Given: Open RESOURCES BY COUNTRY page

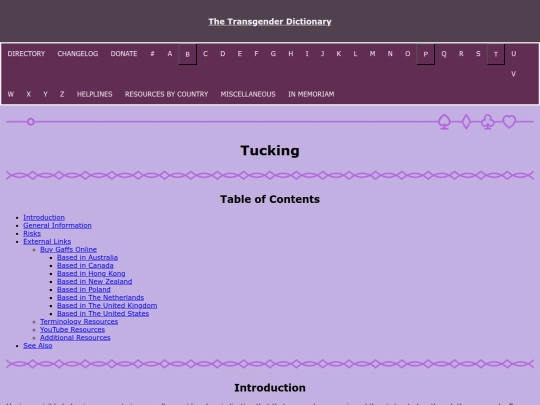Looking at the screenshot, I should click(166, 94).
